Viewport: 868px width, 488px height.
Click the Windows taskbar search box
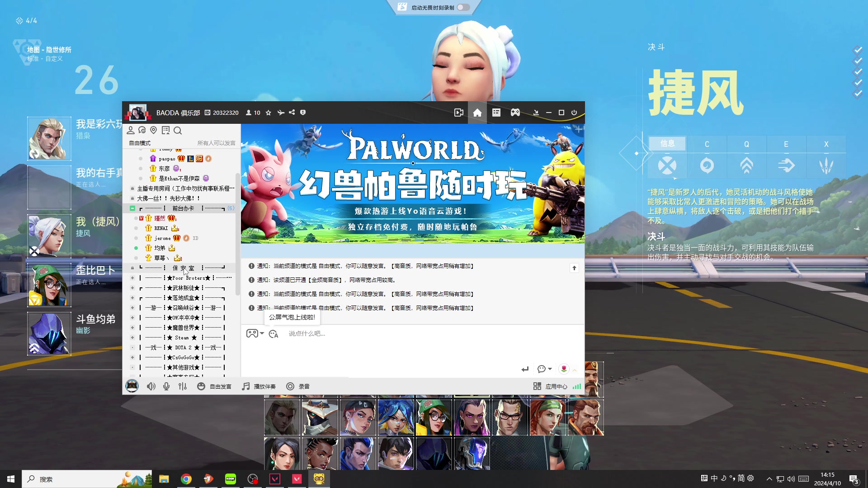(x=87, y=479)
